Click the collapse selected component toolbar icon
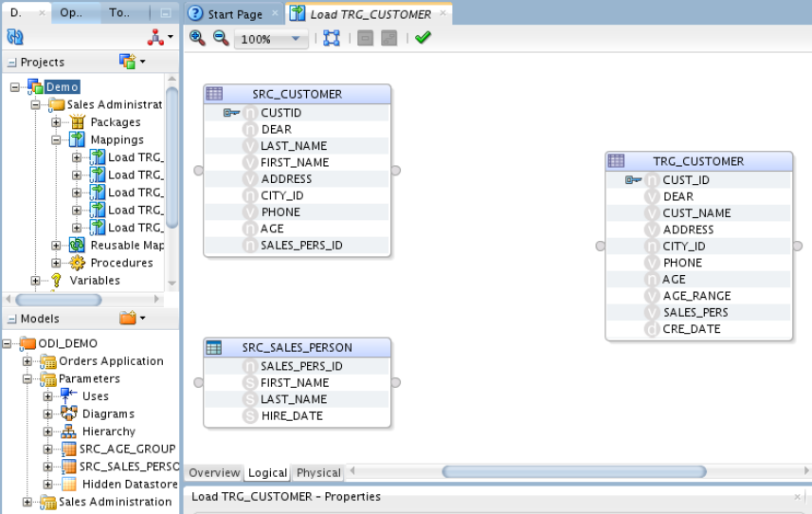 click(365, 38)
